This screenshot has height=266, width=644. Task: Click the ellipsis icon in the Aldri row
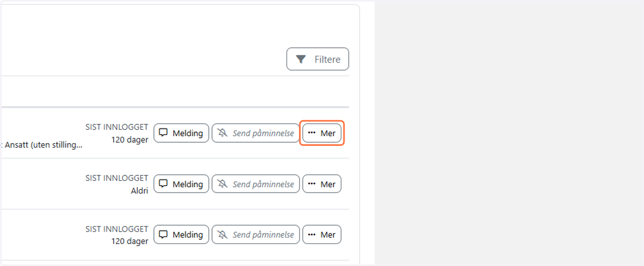(312, 183)
